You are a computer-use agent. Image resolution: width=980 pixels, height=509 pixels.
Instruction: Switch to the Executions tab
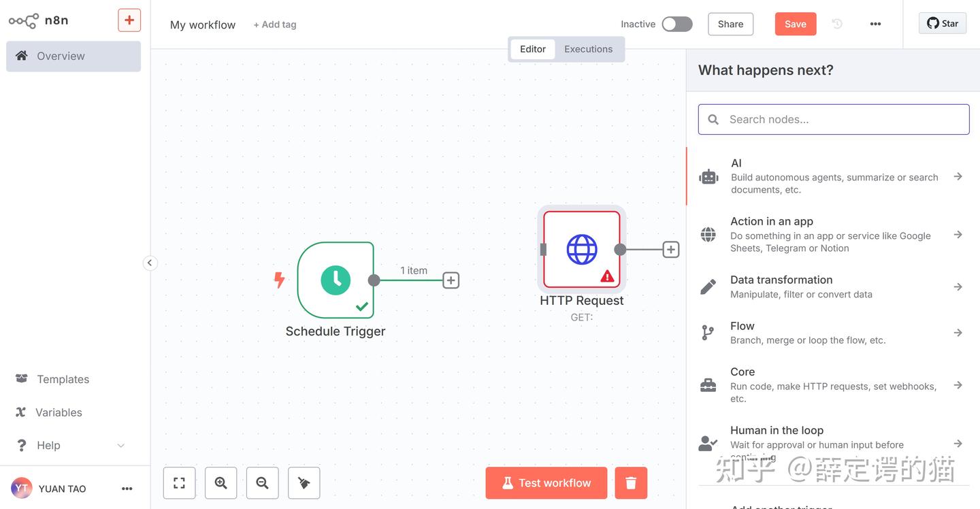(x=588, y=49)
